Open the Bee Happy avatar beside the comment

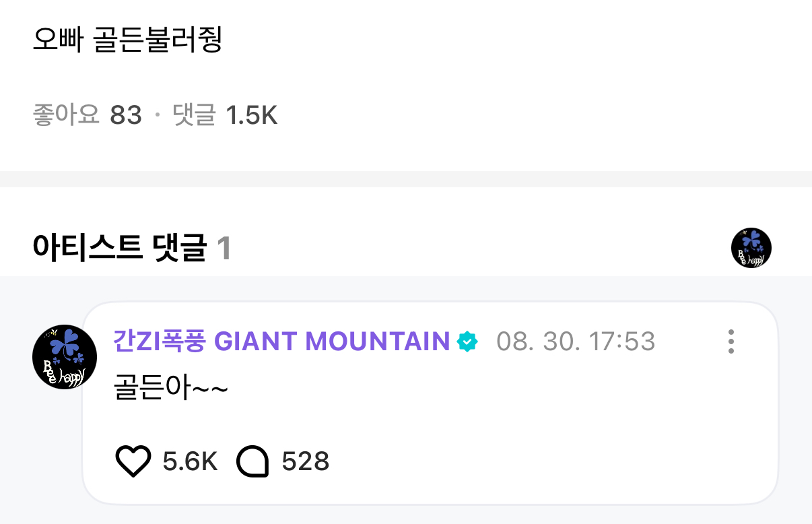65,357
